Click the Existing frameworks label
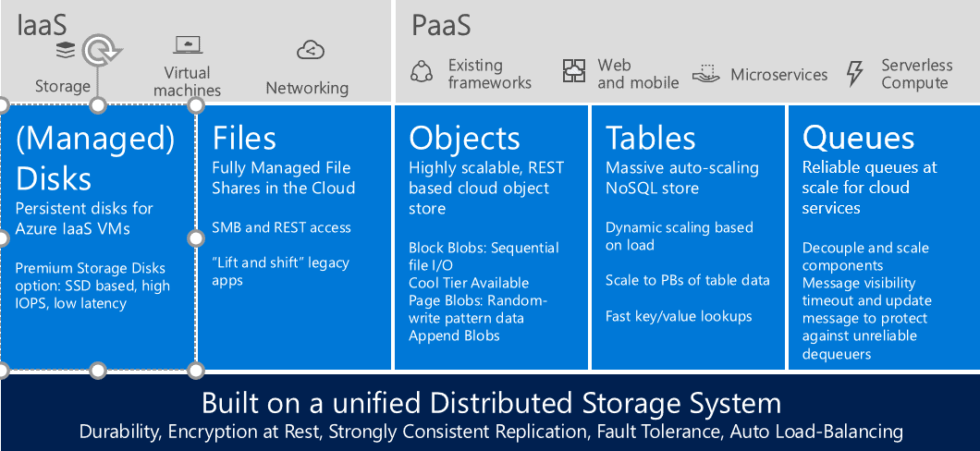 click(x=489, y=74)
